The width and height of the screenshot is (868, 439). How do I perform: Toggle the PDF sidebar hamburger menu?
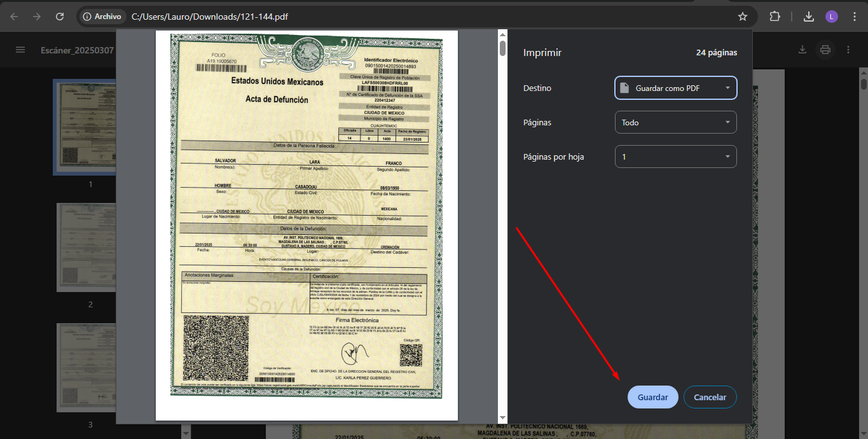(x=20, y=50)
